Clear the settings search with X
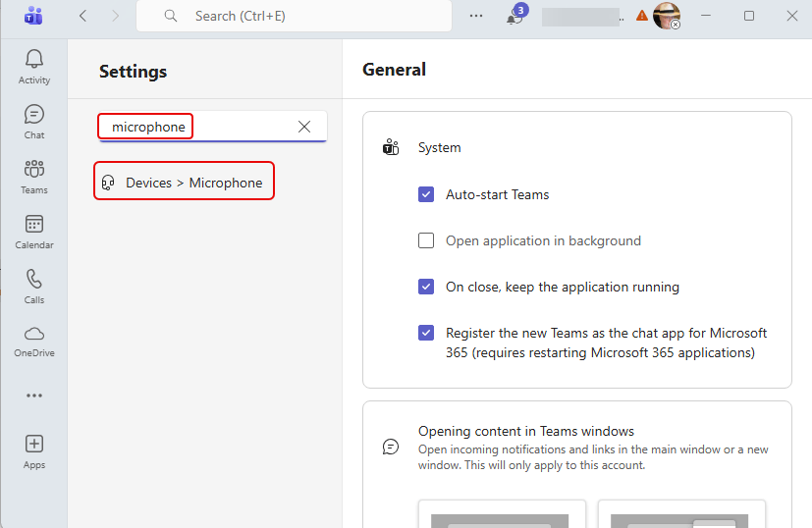 pyautogui.click(x=304, y=127)
